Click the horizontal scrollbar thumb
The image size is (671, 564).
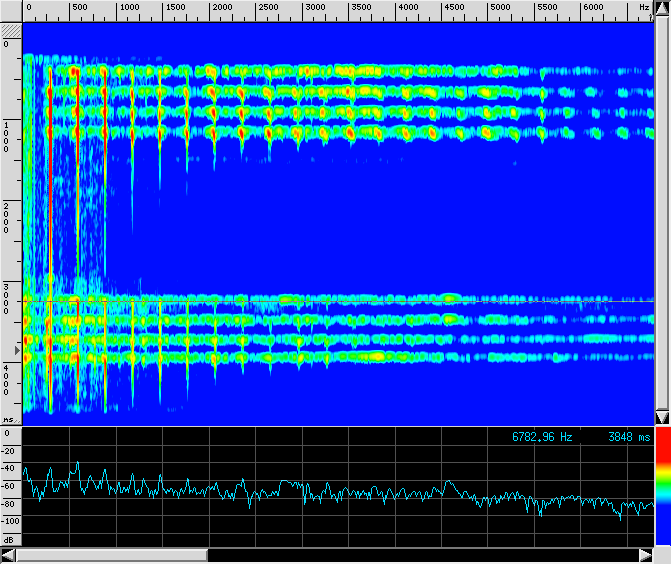point(111,555)
